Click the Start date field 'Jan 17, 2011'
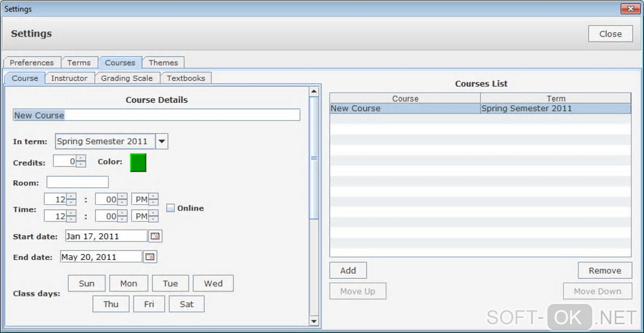Viewport: 644px width, 333px height. (106, 237)
